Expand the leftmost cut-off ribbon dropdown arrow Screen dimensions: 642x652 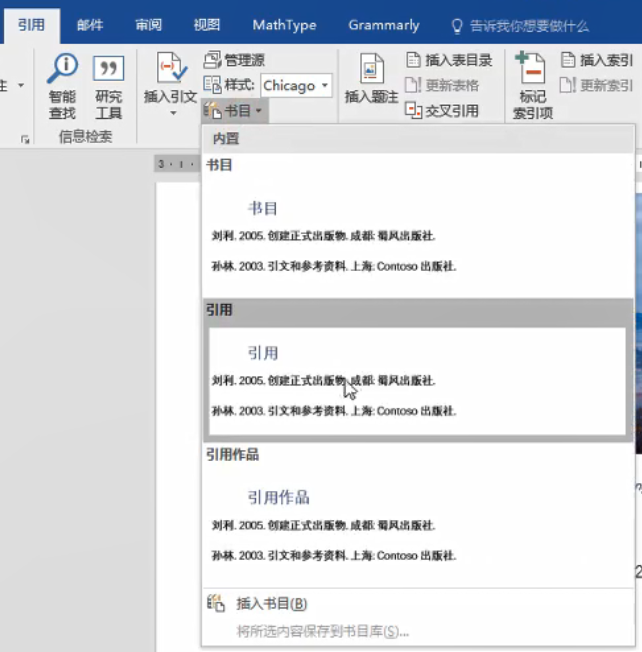click(21, 85)
